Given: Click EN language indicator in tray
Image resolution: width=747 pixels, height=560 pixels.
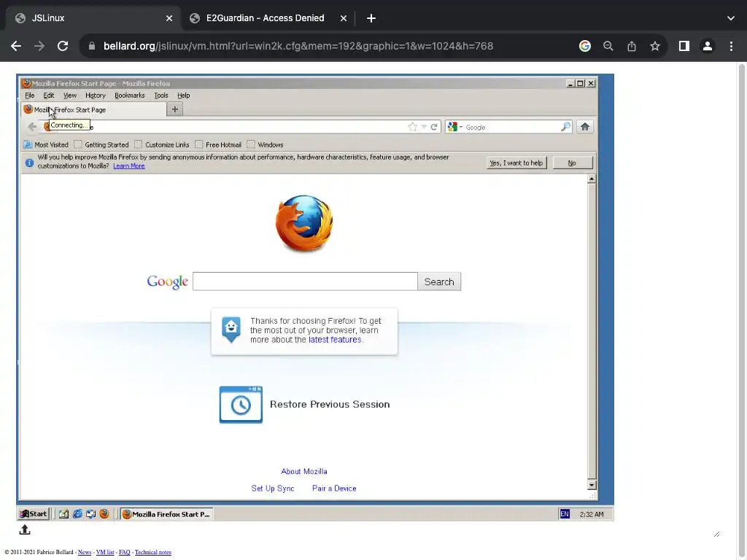Looking at the screenshot, I should coord(565,514).
